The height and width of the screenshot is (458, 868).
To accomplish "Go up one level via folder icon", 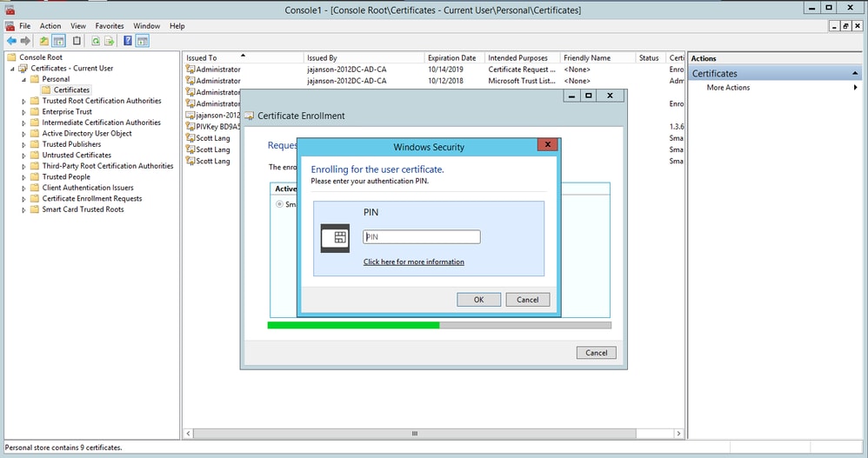I will click(x=43, y=41).
